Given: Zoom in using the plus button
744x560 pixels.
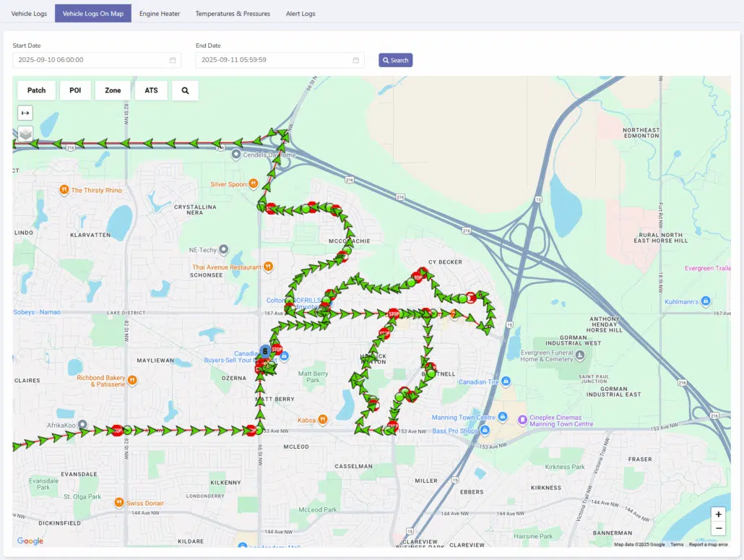Looking at the screenshot, I should pyautogui.click(x=718, y=514).
